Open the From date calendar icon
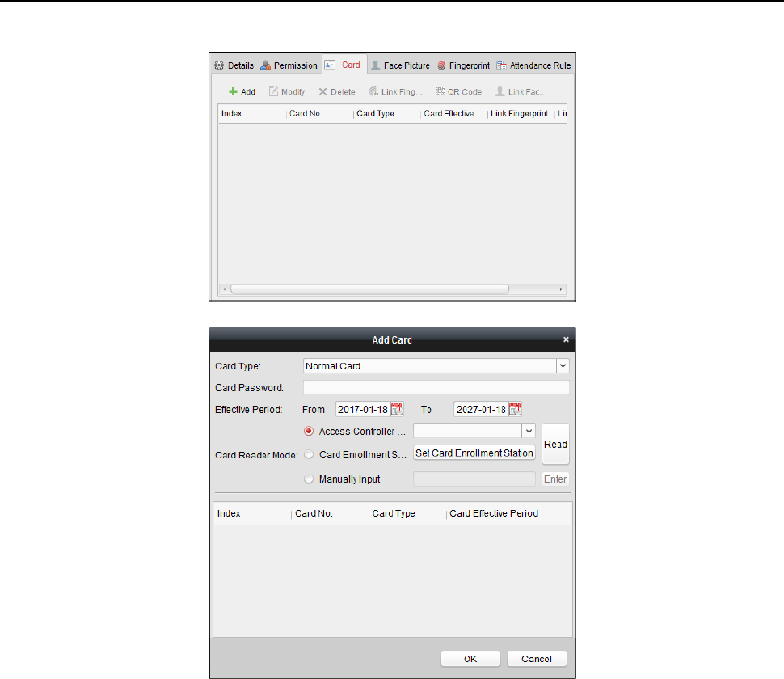The height and width of the screenshot is (679, 784). pos(397,409)
